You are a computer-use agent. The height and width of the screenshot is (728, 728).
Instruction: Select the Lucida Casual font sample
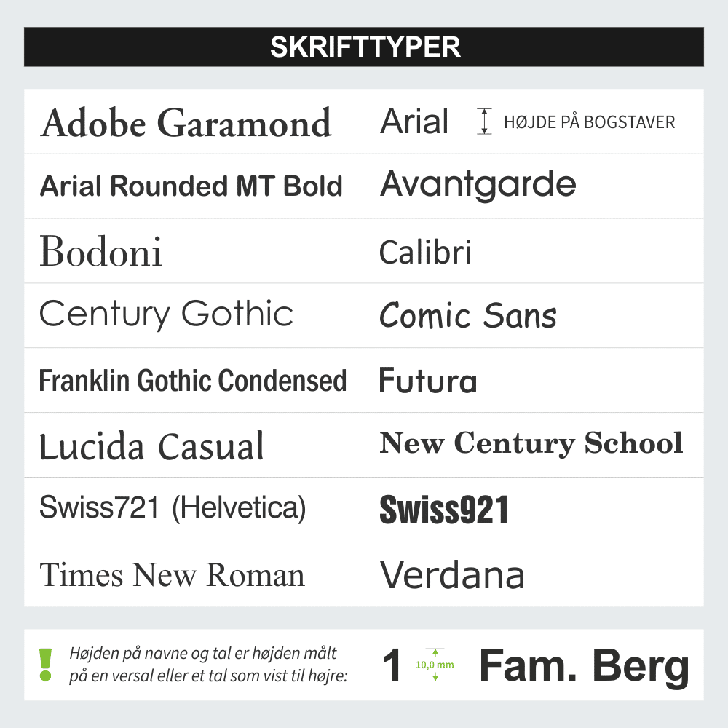point(151,446)
